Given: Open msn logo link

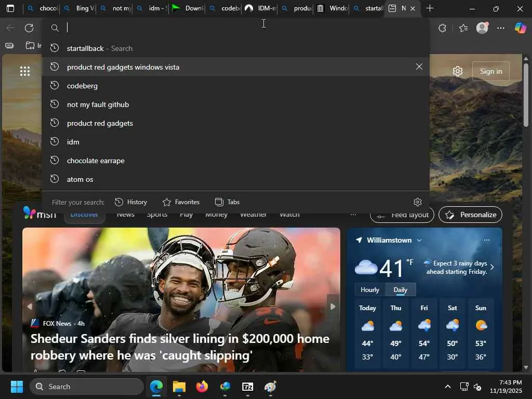Looking at the screenshot, I should click(x=39, y=214).
